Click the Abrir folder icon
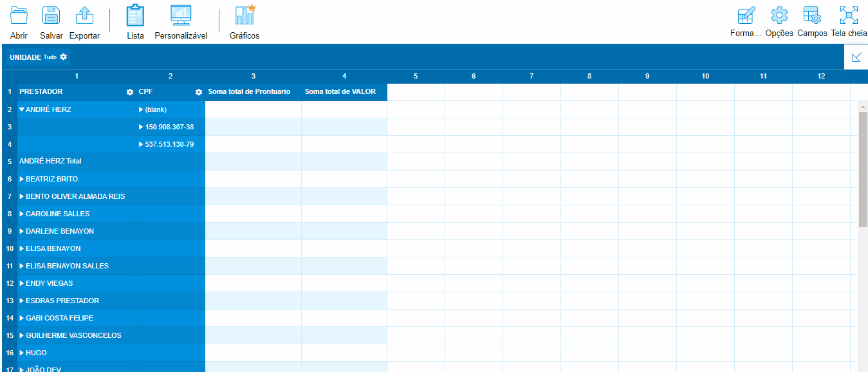 pyautogui.click(x=19, y=16)
